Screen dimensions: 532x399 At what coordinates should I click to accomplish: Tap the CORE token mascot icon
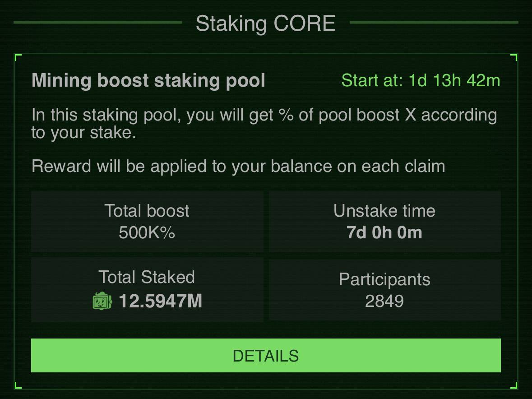[x=102, y=301]
